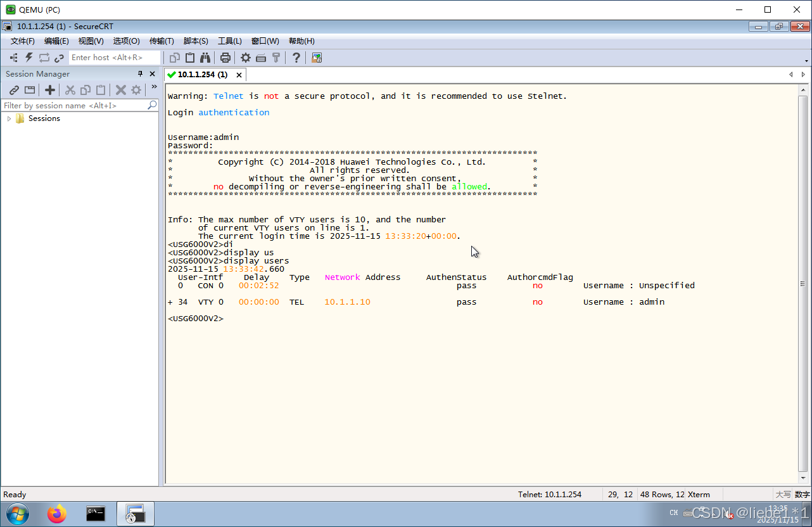The height and width of the screenshot is (527, 812).
Task: Open the Keymap Editor keyboard icon
Action: point(261,58)
